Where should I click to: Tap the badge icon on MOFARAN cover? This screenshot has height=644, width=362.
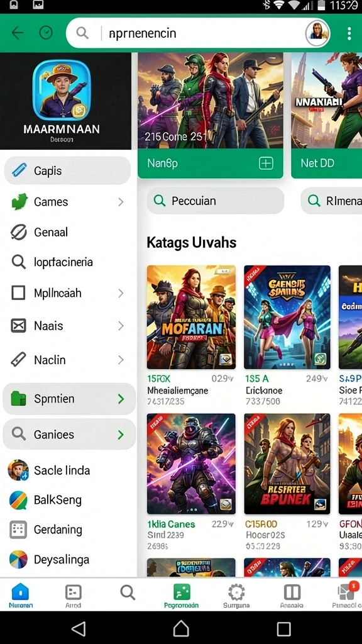(226, 359)
